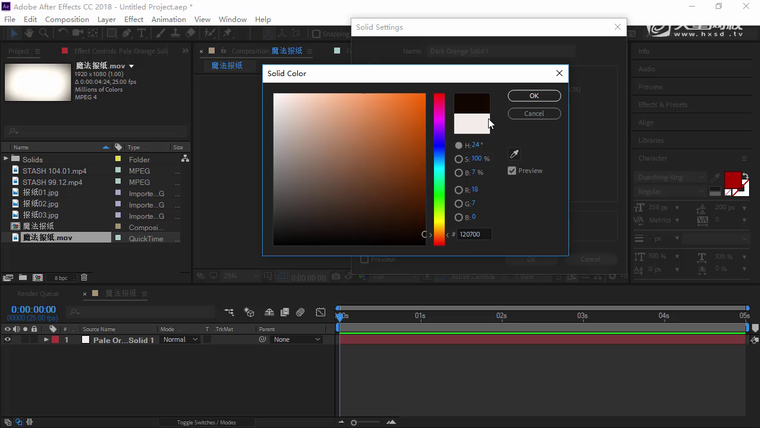Click the new folder icon in Project panel
Screen dimensions: 760x428
pos(22,277)
